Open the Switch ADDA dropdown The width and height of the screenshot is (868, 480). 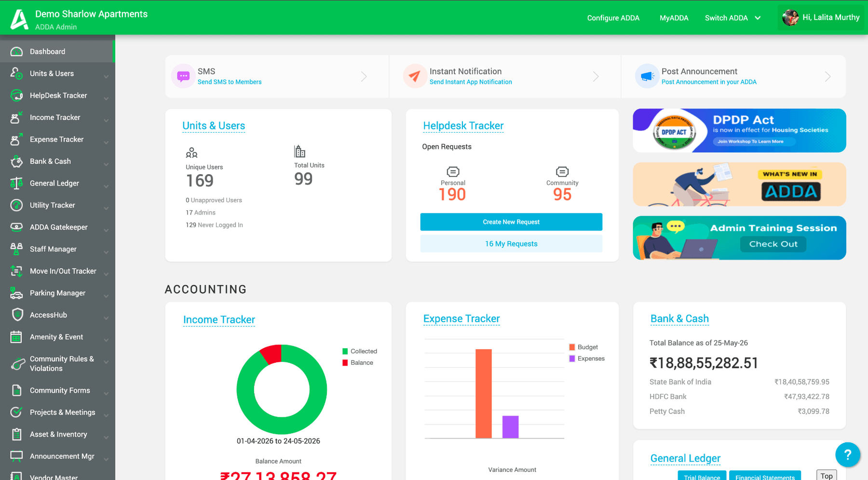pyautogui.click(x=733, y=18)
